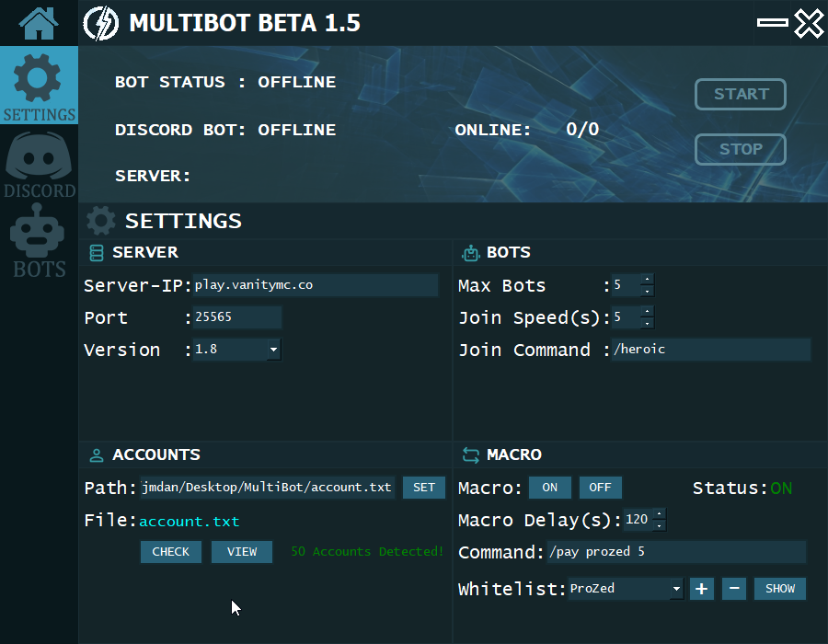The width and height of the screenshot is (828, 644).
Task: Click SHOW to display the whitelist
Action: [x=780, y=589]
